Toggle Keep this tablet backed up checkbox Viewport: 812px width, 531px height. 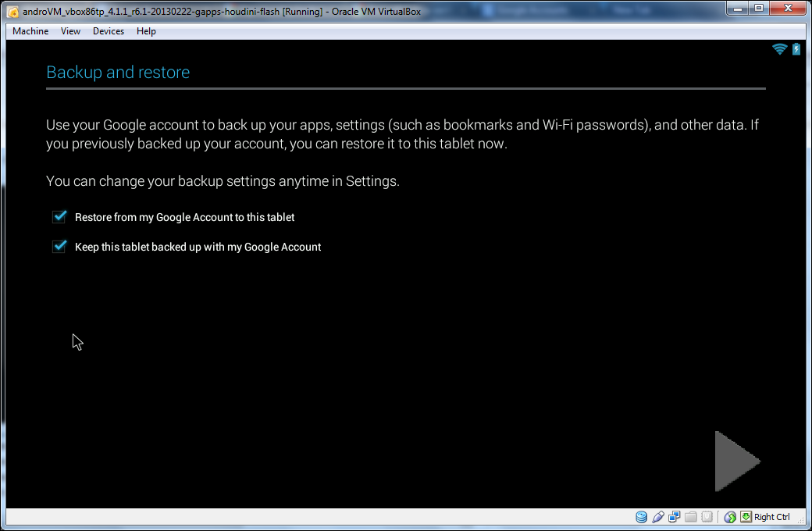tap(59, 246)
